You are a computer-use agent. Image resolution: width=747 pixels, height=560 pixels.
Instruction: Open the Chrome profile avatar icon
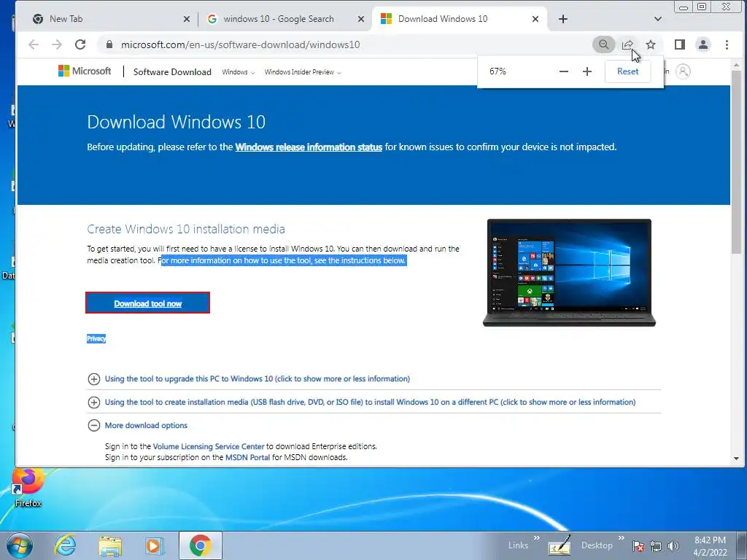pos(703,44)
